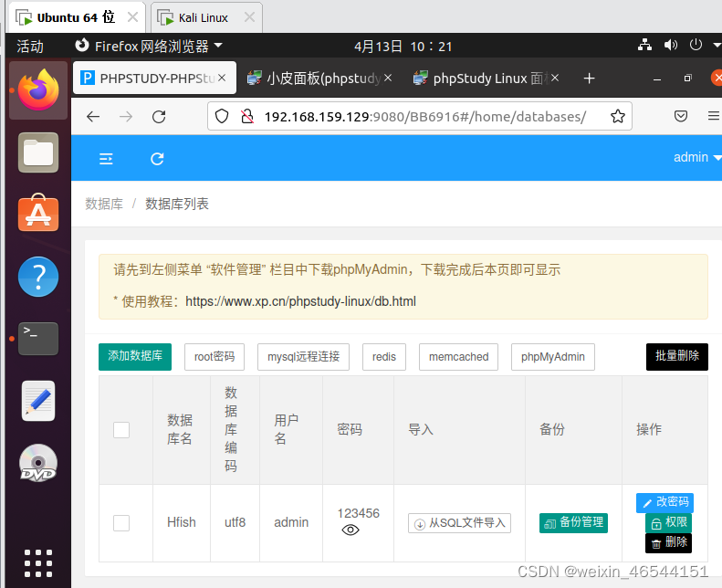The width and height of the screenshot is (722, 588).
Task: Click the redis button
Action: point(384,356)
